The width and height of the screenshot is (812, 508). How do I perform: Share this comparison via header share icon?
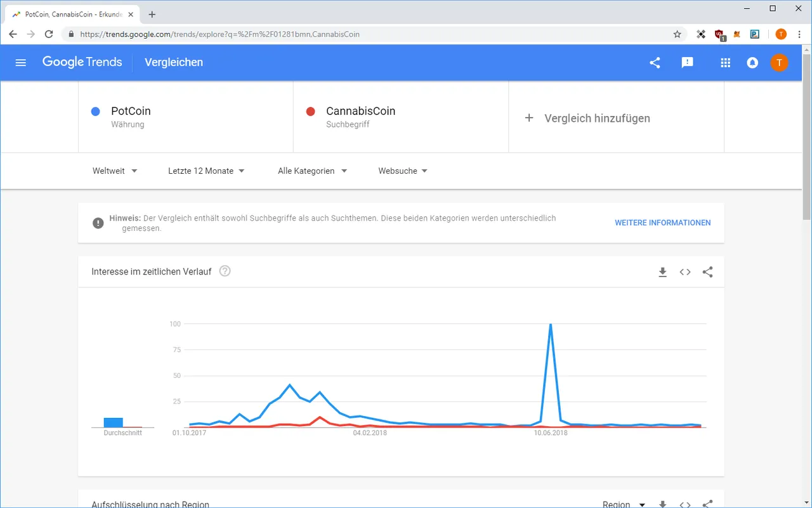(x=655, y=62)
